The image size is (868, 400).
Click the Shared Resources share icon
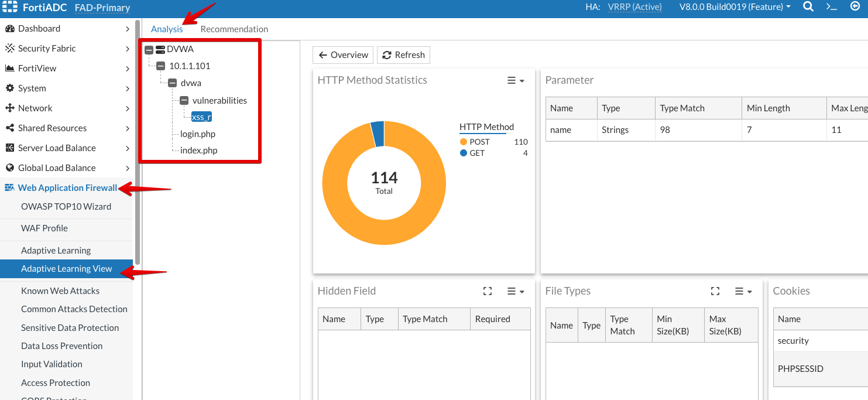click(9, 128)
